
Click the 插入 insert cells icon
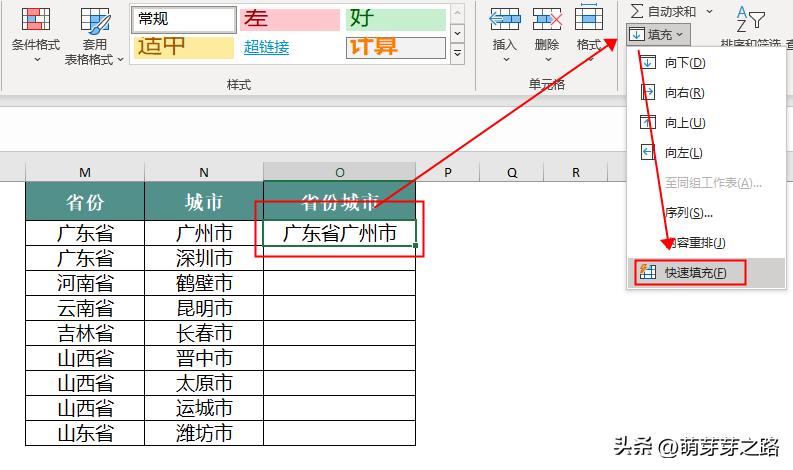(x=504, y=19)
